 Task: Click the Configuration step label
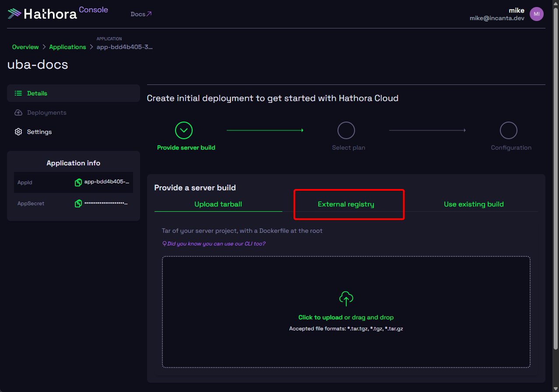pyautogui.click(x=511, y=147)
